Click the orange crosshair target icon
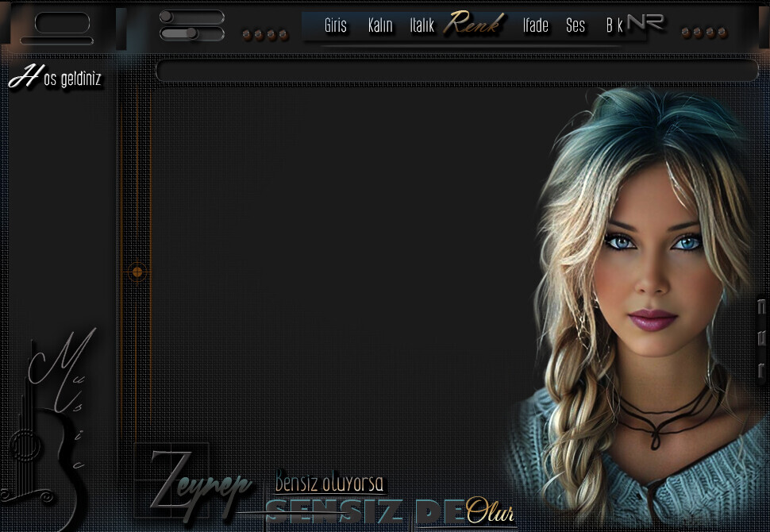The image size is (770, 532). (x=137, y=272)
